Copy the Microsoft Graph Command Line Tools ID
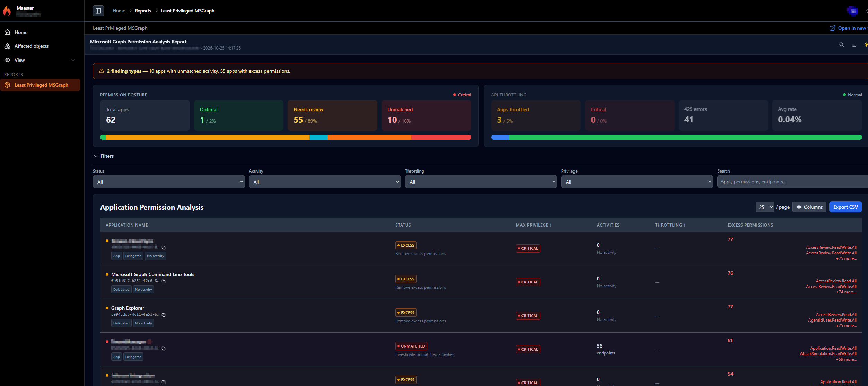This screenshot has height=386, width=868. 164,281
